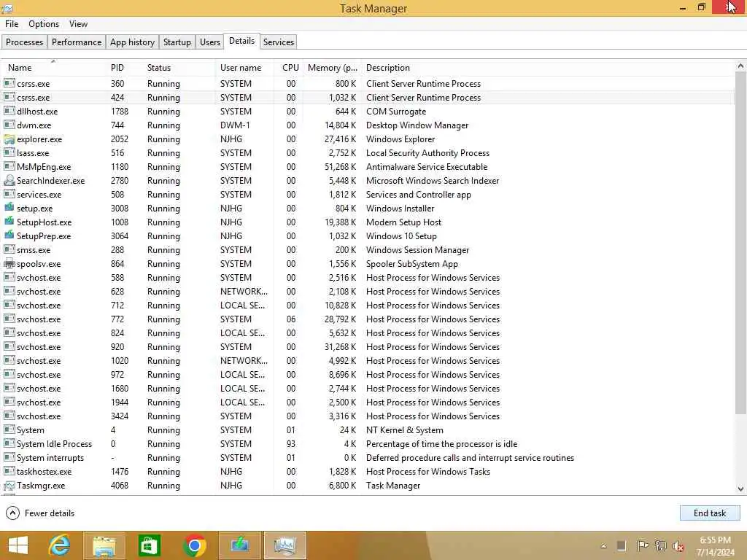Sort by the User name column header

(x=245, y=68)
